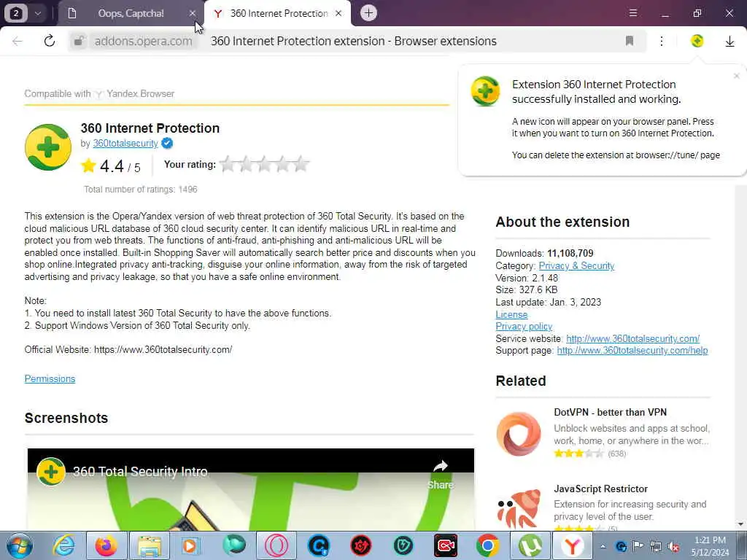Image resolution: width=747 pixels, height=560 pixels.
Task: Share the 360 Total Security video
Action: click(x=440, y=474)
